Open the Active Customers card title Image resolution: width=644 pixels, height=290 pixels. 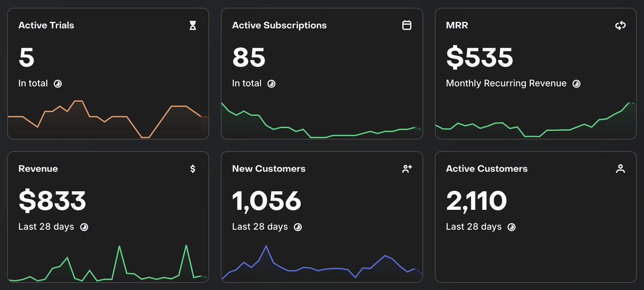coord(487,169)
